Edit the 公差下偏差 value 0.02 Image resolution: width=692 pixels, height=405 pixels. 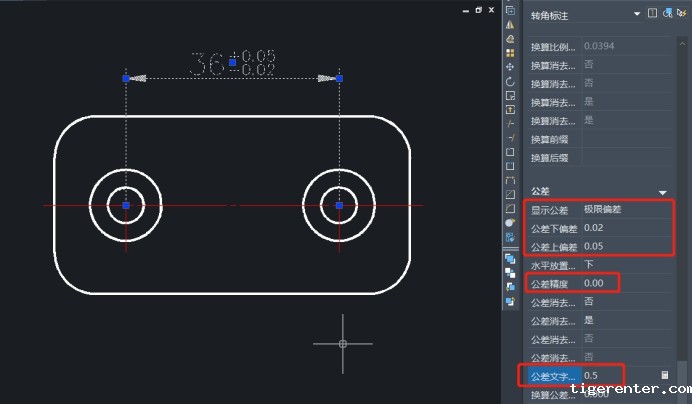[620, 228]
